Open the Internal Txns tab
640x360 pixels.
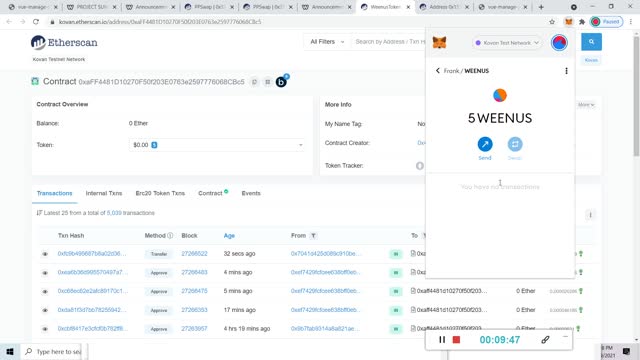pos(104,193)
